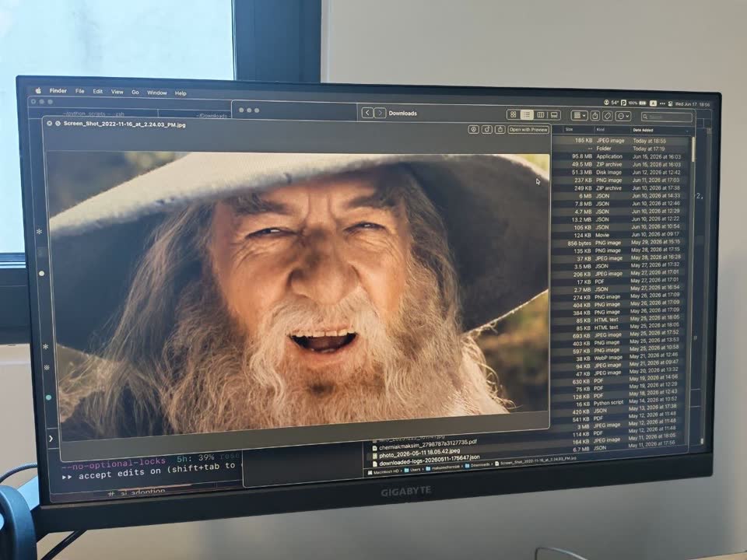747x560 pixels.
Task: Open the Finder Action ellipsis dropdown
Action: (x=622, y=116)
